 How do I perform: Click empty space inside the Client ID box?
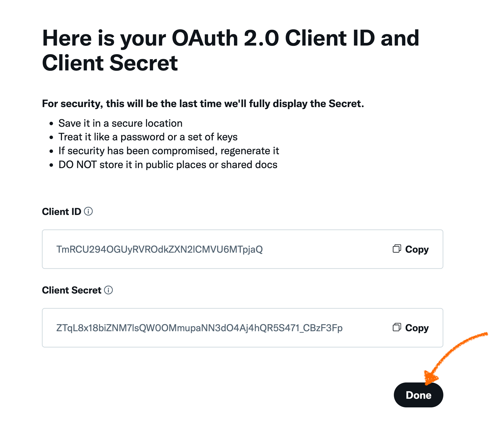tap(327, 249)
